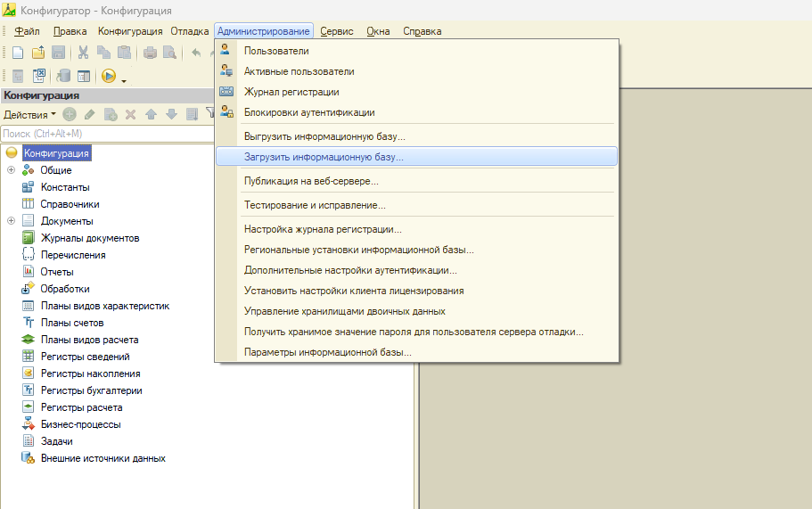The height and width of the screenshot is (509, 812).
Task: Click the sort list icon in Configuration panel
Action: [x=193, y=114]
